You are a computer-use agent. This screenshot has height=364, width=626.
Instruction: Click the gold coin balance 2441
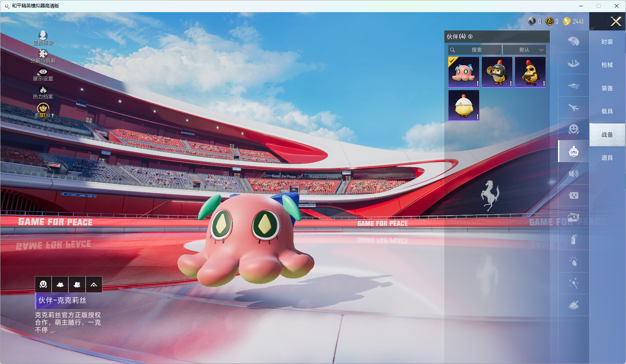click(578, 21)
